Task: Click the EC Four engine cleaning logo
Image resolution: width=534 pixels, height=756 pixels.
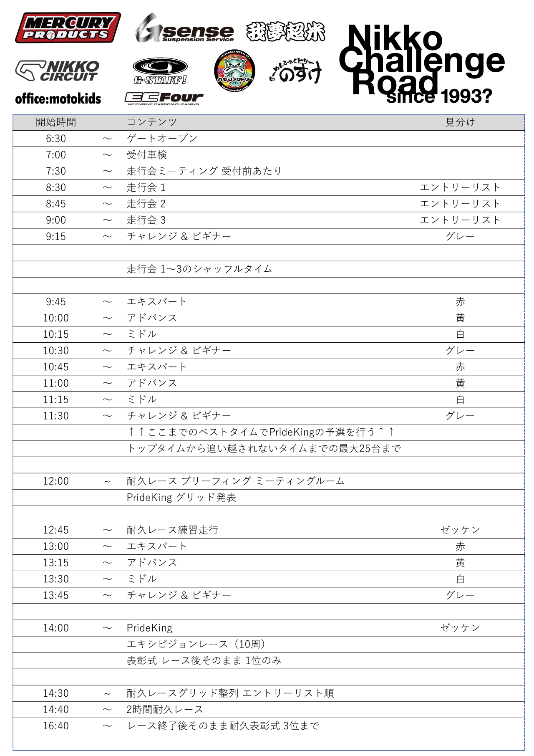Action: tap(164, 99)
